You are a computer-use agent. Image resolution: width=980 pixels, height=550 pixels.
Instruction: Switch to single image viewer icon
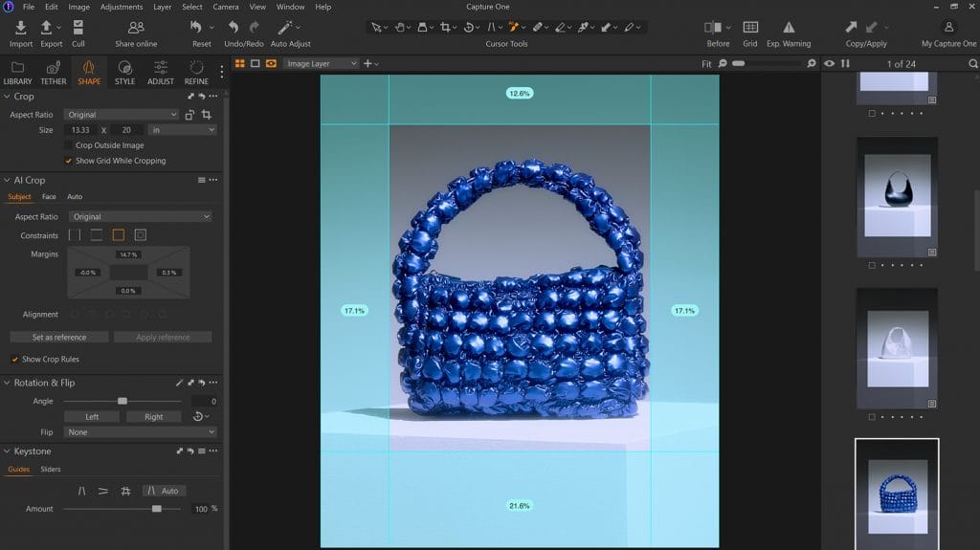pos(255,64)
